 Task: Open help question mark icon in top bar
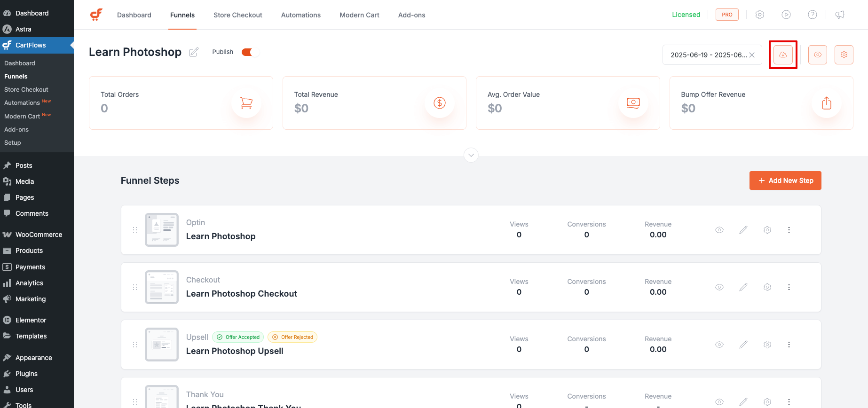pos(813,15)
